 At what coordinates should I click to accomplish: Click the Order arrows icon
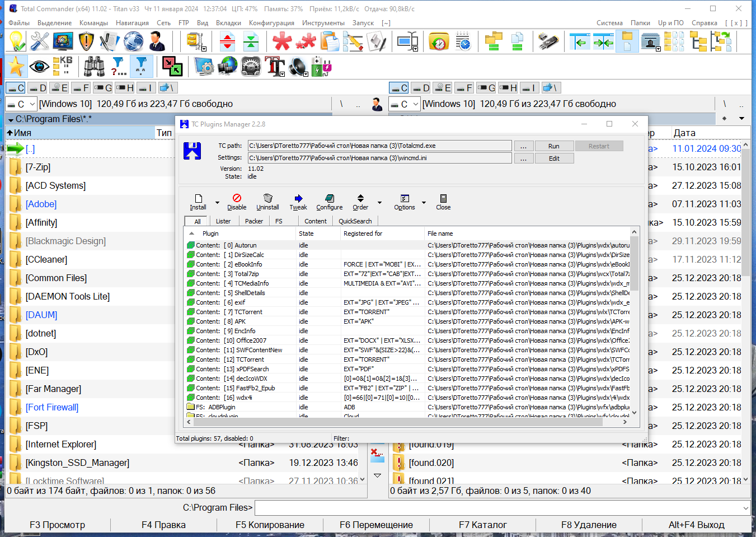[360, 202]
